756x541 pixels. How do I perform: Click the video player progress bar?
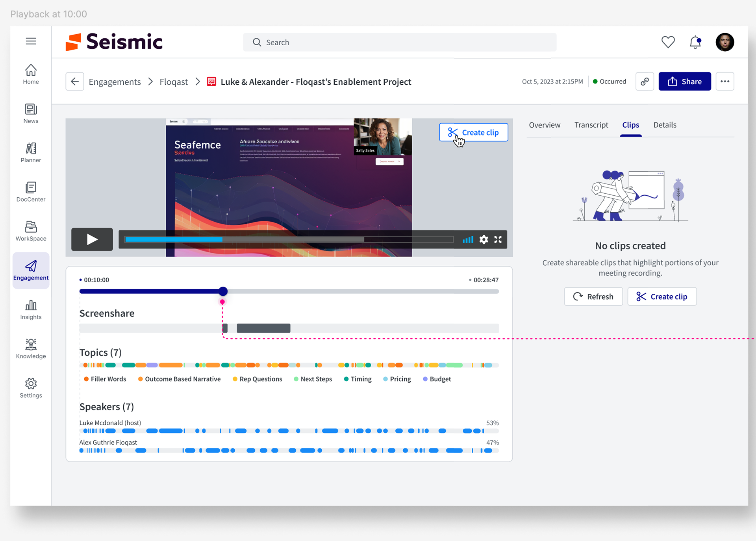click(x=289, y=239)
